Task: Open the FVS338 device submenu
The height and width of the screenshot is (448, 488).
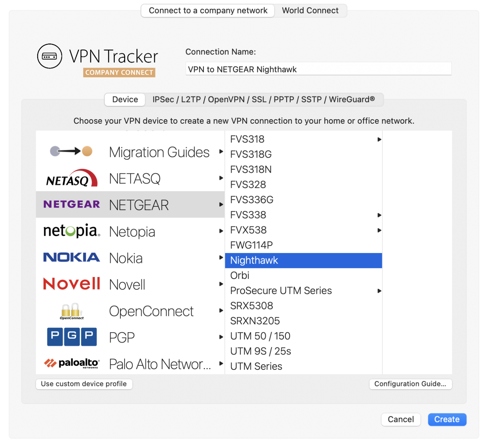Action: 379,215
